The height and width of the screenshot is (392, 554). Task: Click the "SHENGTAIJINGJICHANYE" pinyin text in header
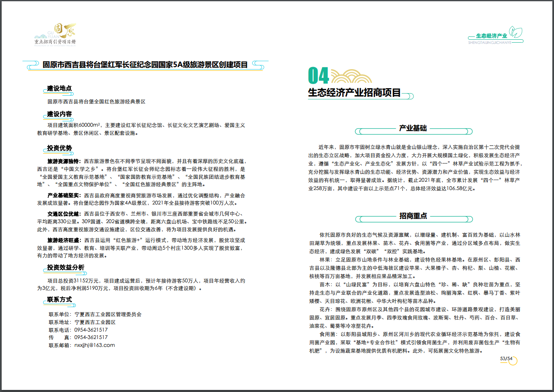(489, 42)
